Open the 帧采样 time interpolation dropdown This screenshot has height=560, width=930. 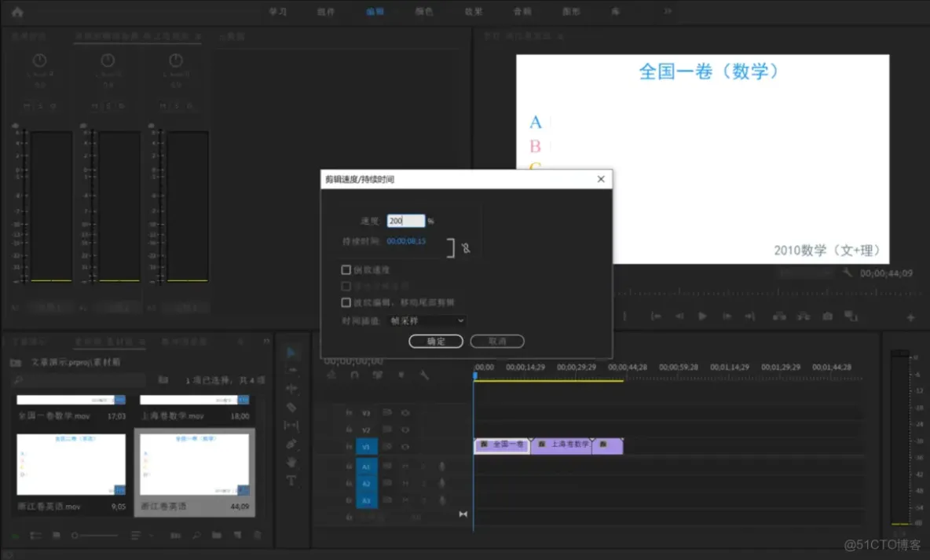coord(427,320)
